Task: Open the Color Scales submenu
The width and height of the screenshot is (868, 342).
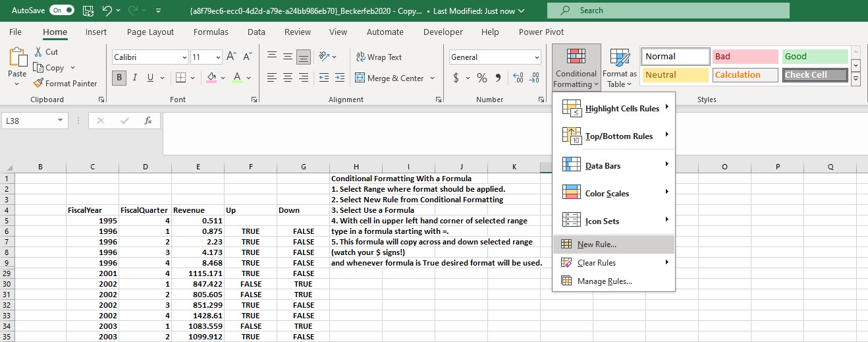Action: coord(607,194)
